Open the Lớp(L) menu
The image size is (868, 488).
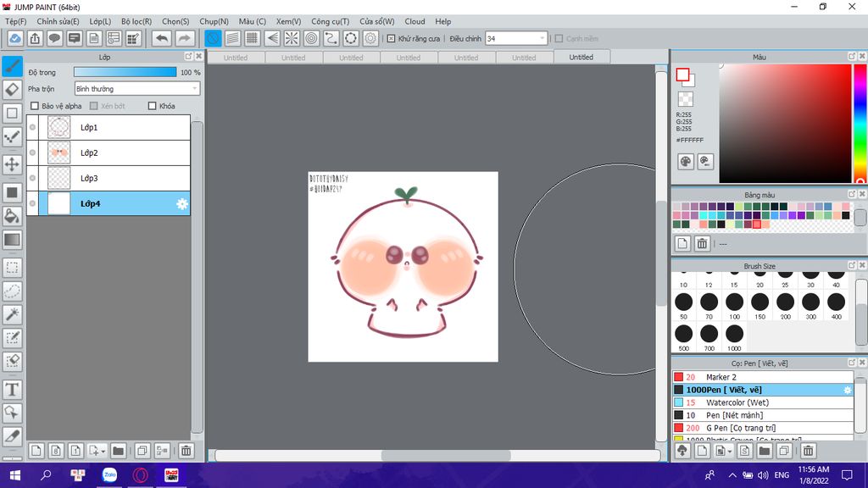(100, 21)
